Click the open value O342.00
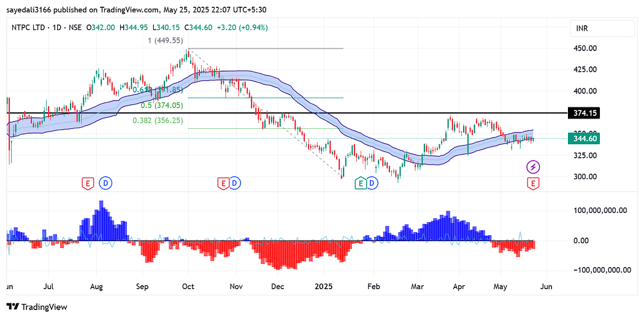Image resolution: width=644 pixels, height=318 pixels. [x=101, y=28]
